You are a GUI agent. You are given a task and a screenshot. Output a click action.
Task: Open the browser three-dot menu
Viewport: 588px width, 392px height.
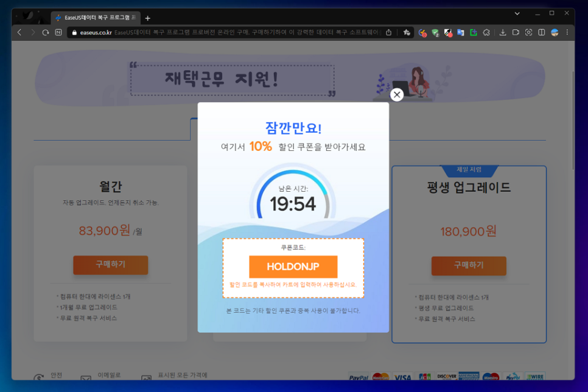pos(567,33)
